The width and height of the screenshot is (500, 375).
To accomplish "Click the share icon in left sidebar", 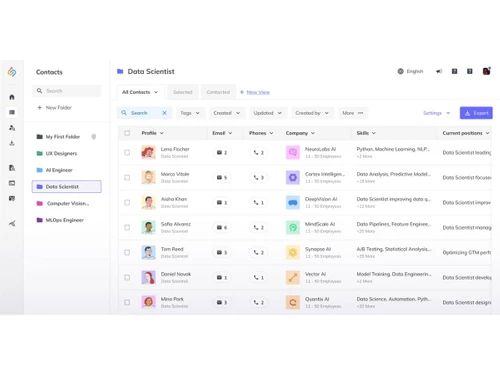I will [x=12, y=224].
